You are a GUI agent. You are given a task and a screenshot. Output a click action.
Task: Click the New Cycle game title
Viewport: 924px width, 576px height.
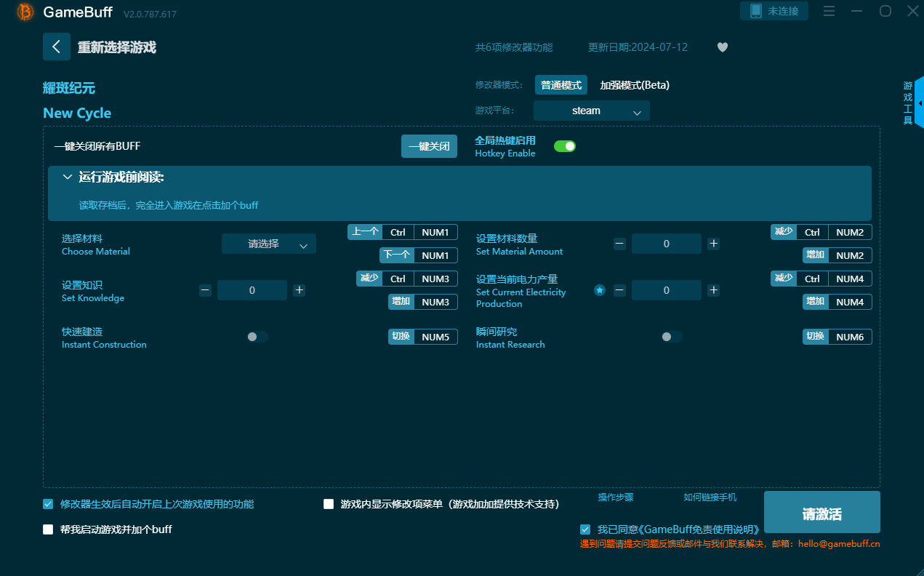pyautogui.click(x=77, y=113)
